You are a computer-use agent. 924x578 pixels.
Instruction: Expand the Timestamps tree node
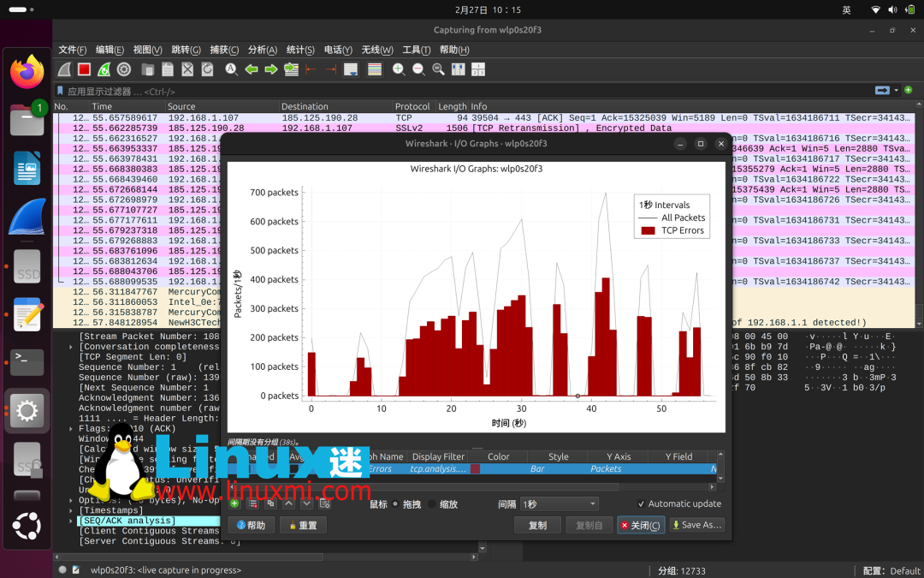point(71,510)
